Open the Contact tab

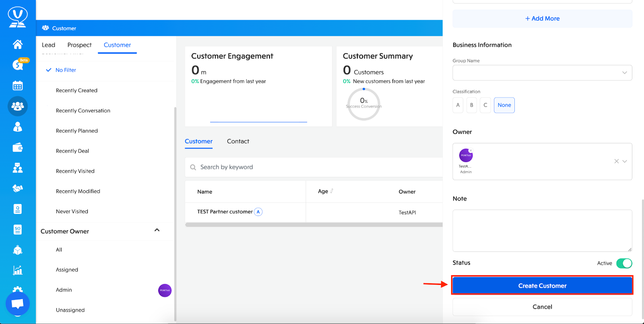tap(238, 141)
